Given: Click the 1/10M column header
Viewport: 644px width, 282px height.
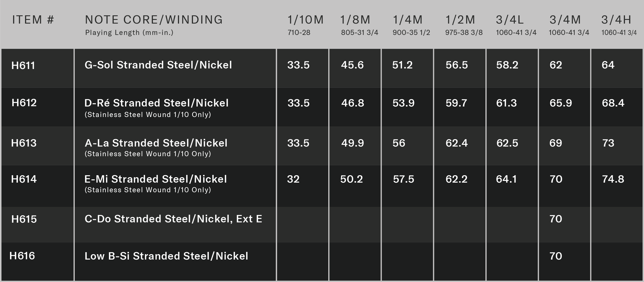Looking at the screenshot, I should pyautogui.click(x=306, y=20).
